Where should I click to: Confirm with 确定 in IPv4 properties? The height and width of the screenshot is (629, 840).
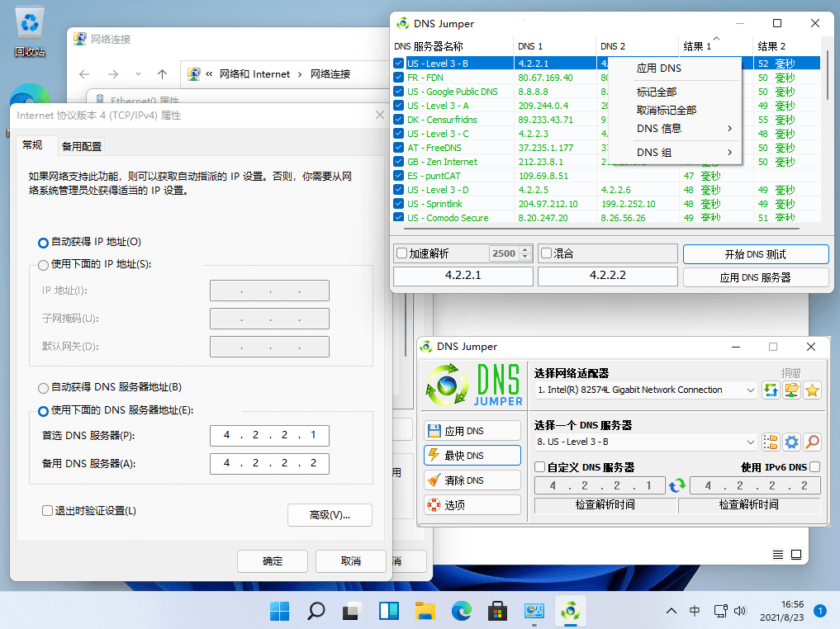coord(272,561)
